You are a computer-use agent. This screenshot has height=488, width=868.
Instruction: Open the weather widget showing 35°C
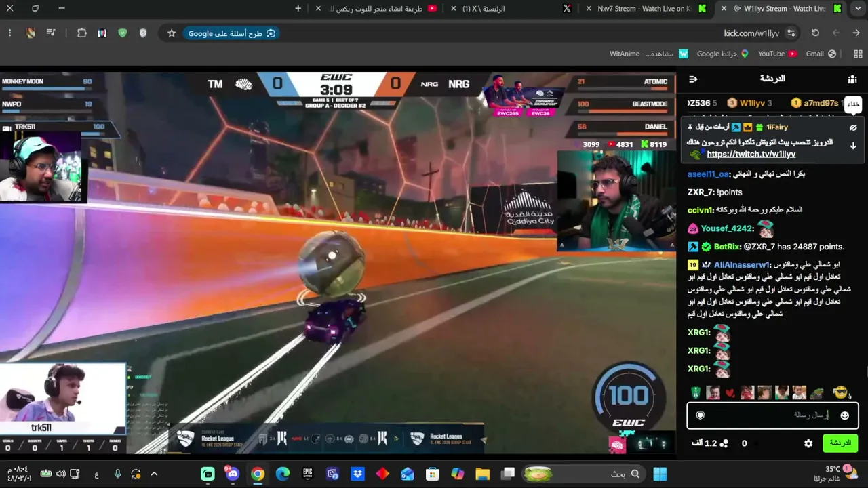840,474
